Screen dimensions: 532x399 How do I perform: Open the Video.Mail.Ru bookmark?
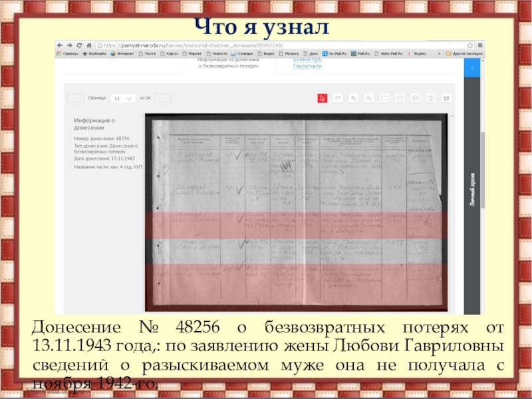[x=388, y=54]
